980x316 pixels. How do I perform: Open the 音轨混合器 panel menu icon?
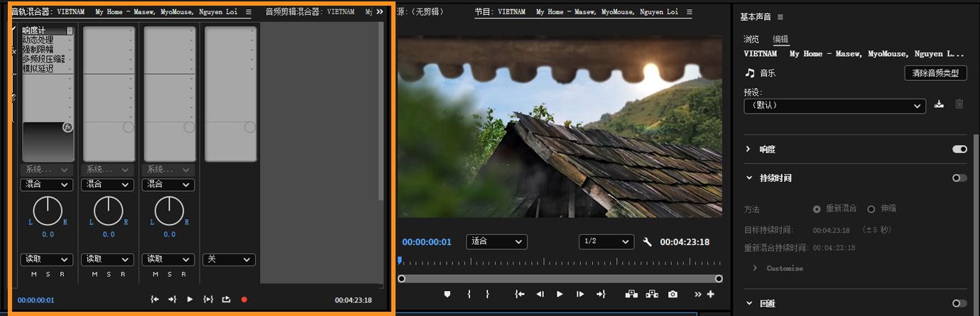[x=248, y=12]
